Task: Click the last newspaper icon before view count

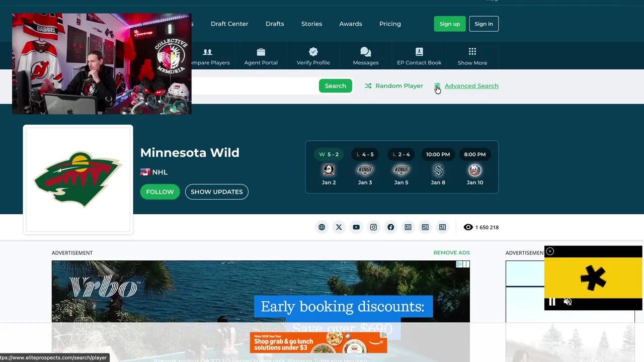Action: click(442, 227)
